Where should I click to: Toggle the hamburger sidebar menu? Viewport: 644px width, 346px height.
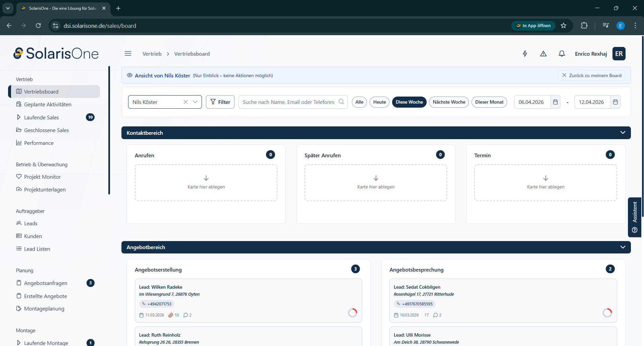click(128, 54)
